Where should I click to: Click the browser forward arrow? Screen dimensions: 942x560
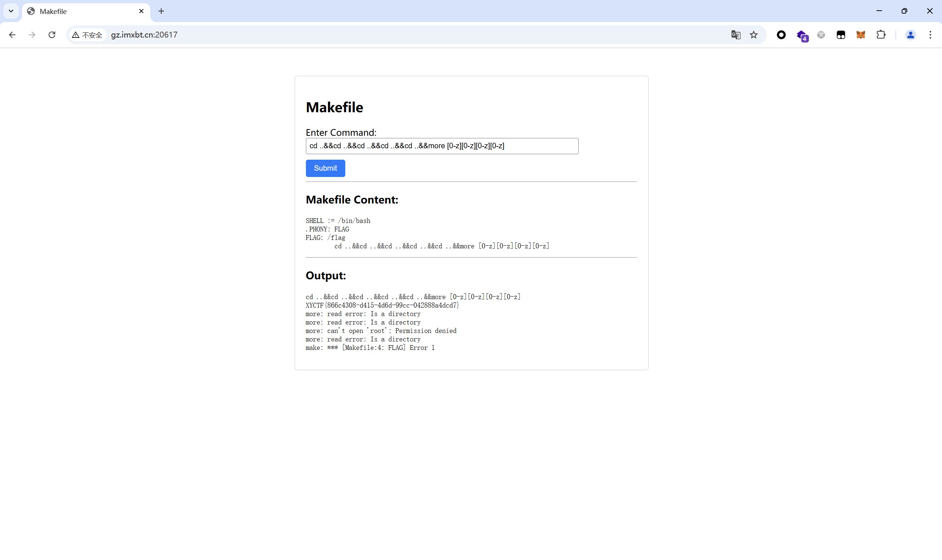[32, 35]
